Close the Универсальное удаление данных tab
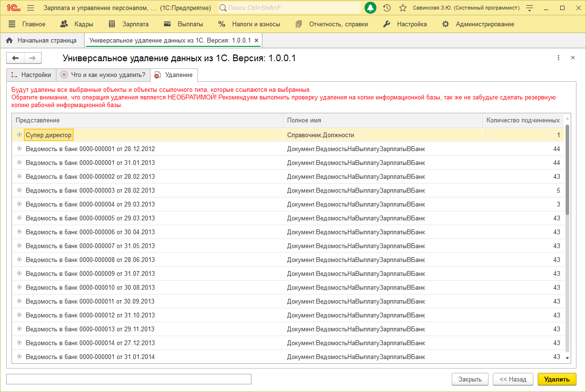 tap(257, 41)
